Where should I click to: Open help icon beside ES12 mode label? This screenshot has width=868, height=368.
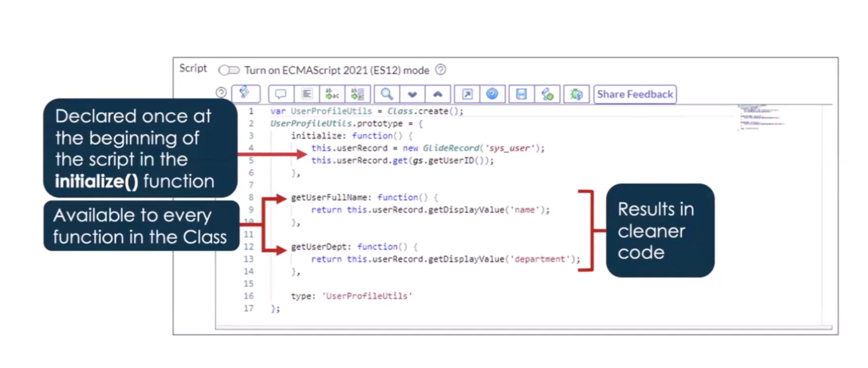[440, 70]
